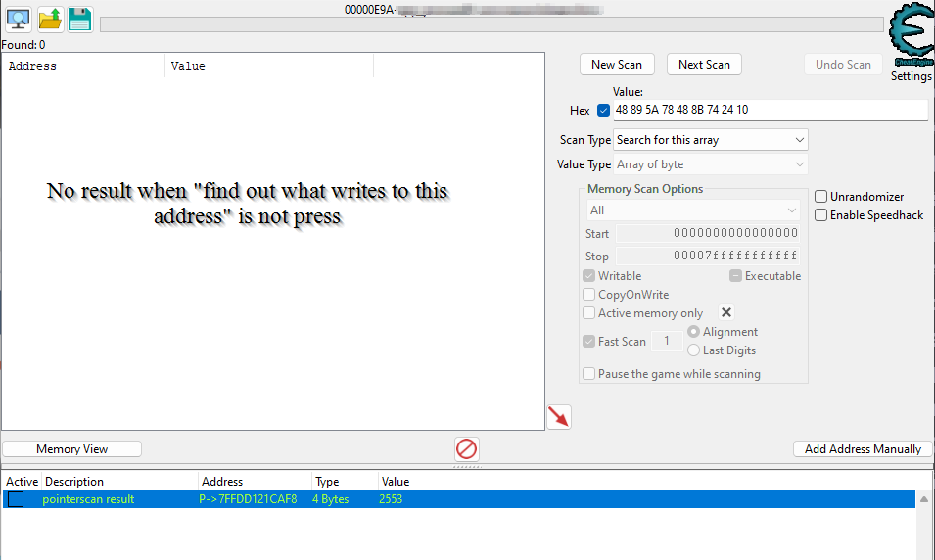Open Memory View
The height and width of the screenshot is (560, 935).
click(x=72, y=449)
